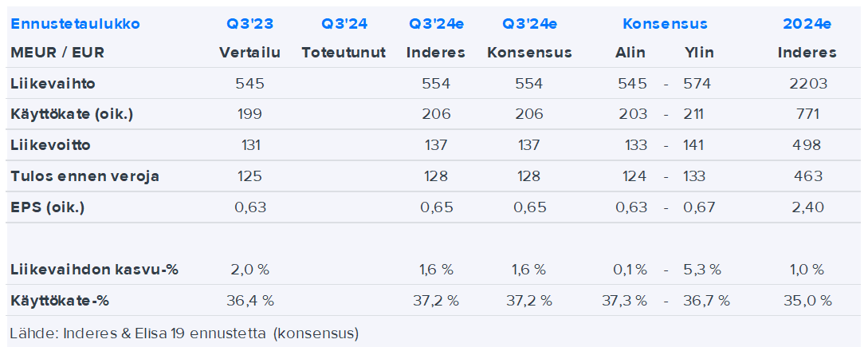This screenshot has height=355, width=868.
Task: Select the Liikevaihto row label
Action: tap(47, 84)
